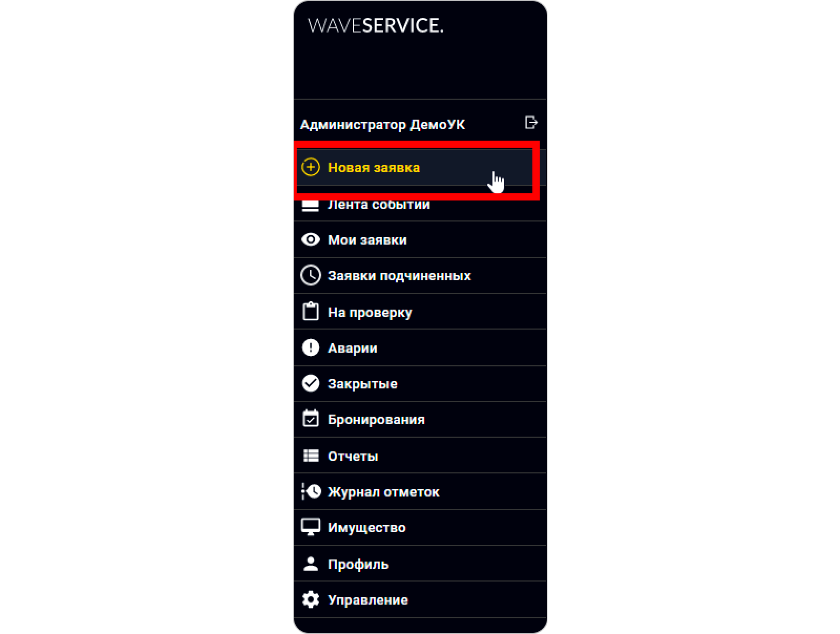Image resolution: width=840 pixels, height=634 pixels.
Task: Click the clipboard icon for На проверку
Action: (x=310, y=311)
